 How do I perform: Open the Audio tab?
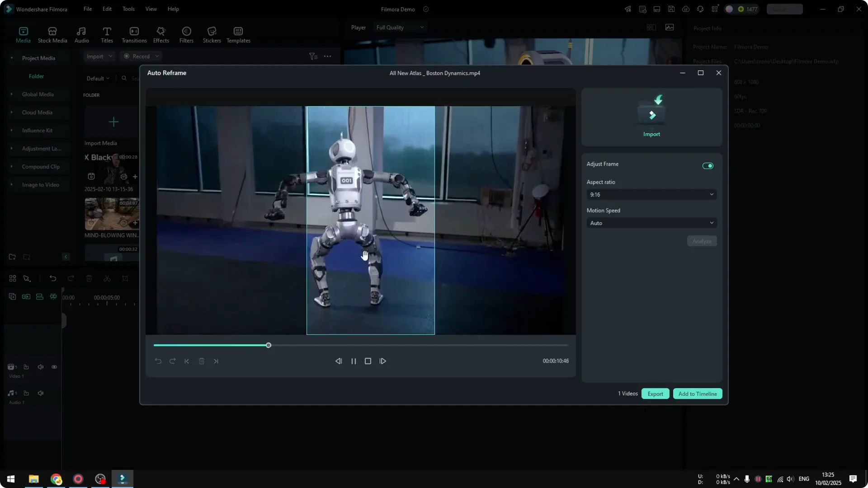(x=82, y=35)
